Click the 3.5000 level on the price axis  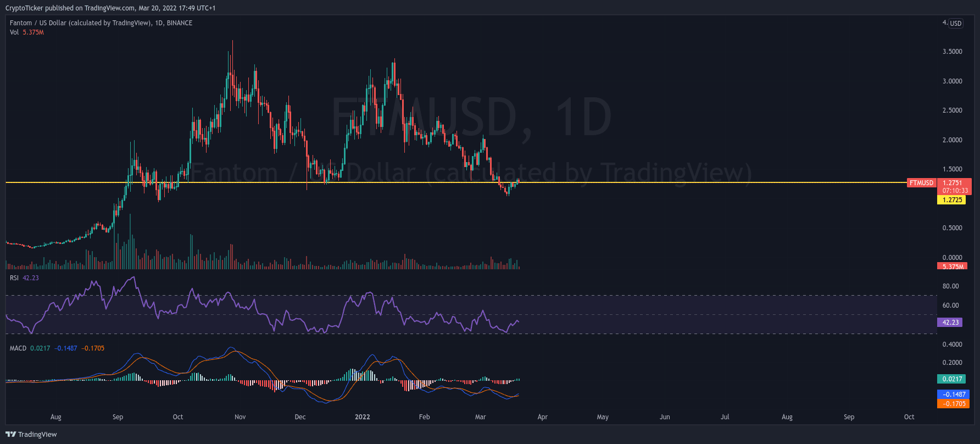(952, 52)
